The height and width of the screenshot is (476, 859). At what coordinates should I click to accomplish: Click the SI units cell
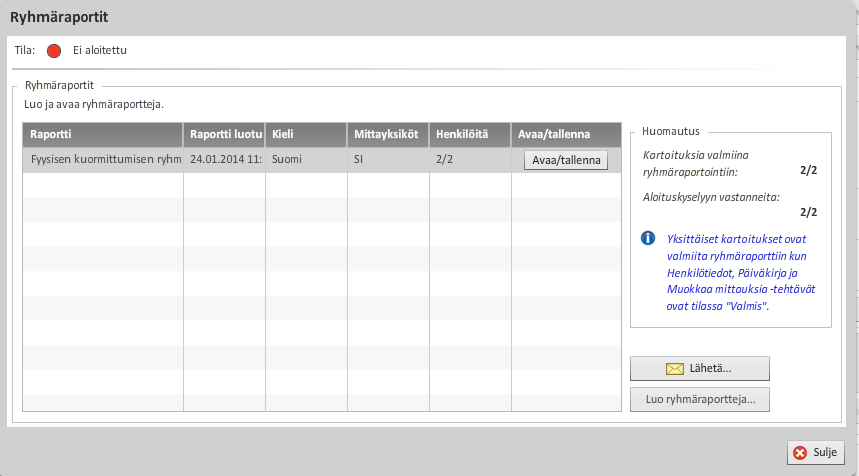click(388, 159)
